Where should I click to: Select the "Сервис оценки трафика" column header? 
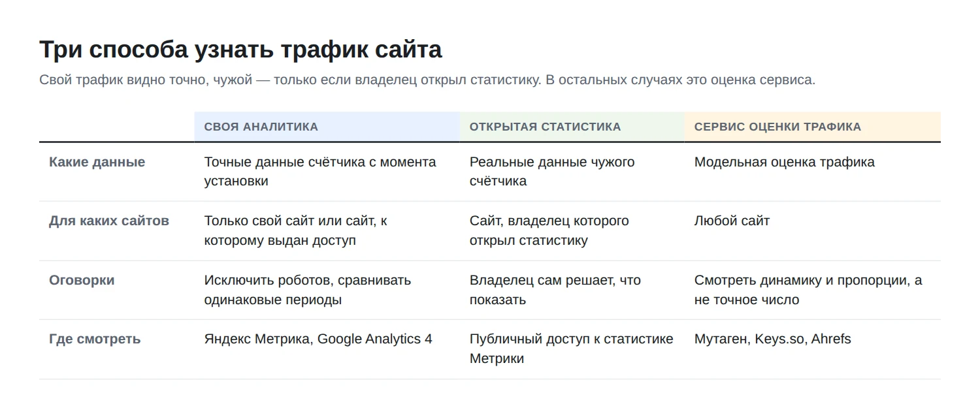[812, 127]
